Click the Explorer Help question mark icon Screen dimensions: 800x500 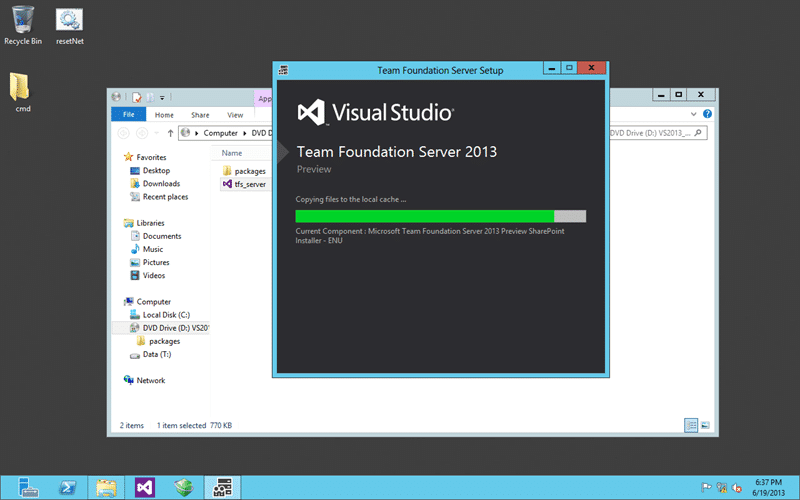click(707, 114)
